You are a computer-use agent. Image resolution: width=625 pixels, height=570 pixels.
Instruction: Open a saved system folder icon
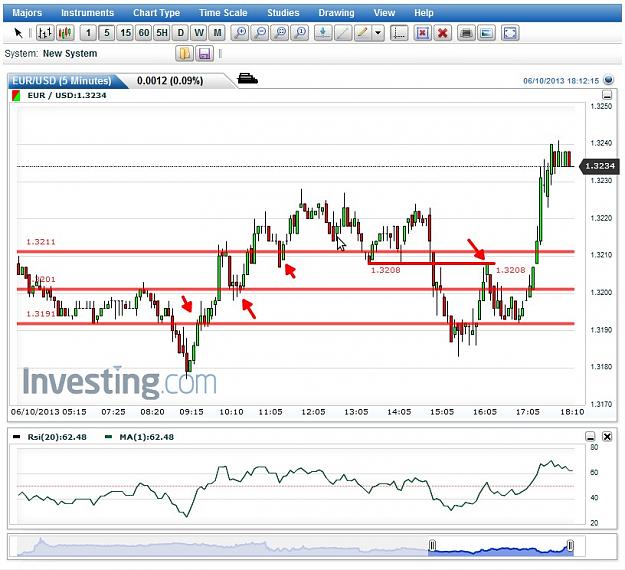pos(185,53)
